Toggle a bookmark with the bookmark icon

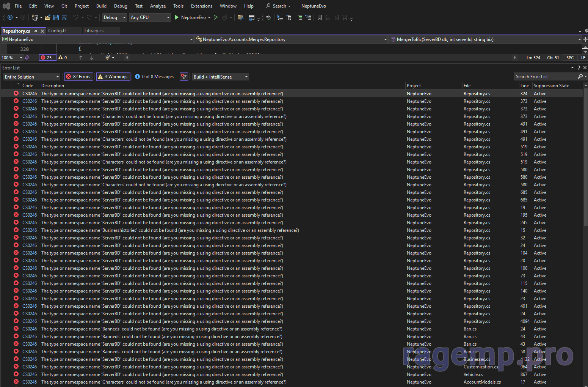click(320, 17)
